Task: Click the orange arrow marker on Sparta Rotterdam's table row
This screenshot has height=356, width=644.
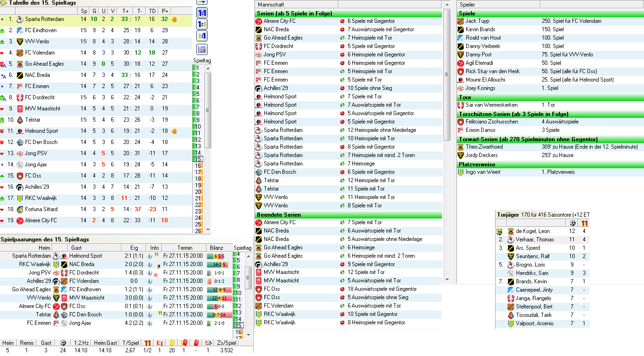Action: 174,20
